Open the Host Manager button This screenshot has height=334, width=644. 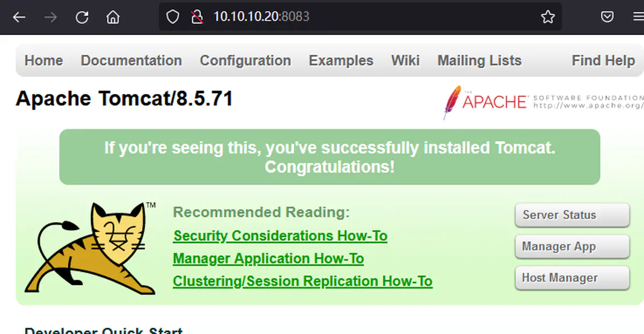[572, 278]
